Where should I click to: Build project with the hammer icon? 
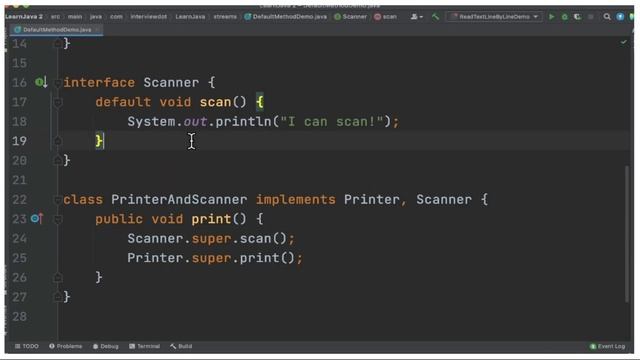click(436, 17)
